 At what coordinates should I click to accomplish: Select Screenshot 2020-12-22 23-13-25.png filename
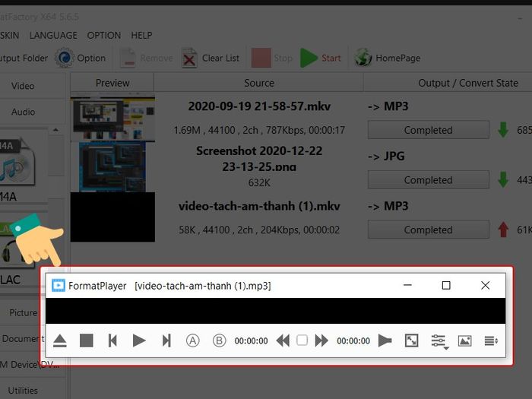[259, 158]
